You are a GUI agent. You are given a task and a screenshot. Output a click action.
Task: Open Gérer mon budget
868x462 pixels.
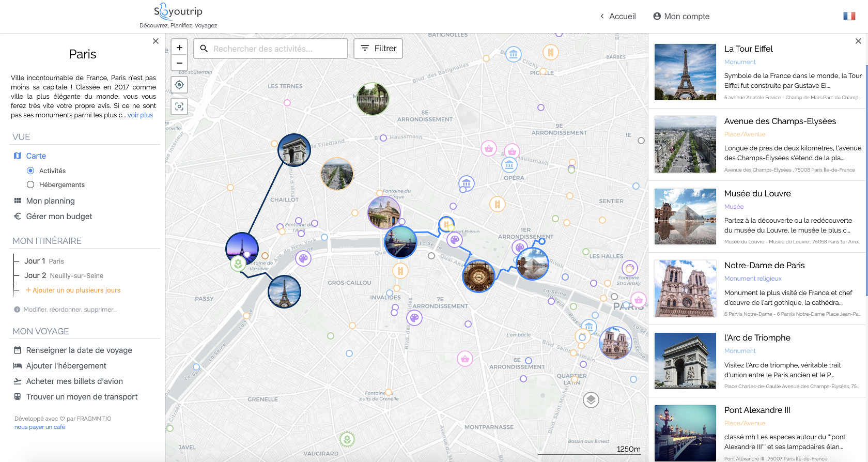coord(59,217)
